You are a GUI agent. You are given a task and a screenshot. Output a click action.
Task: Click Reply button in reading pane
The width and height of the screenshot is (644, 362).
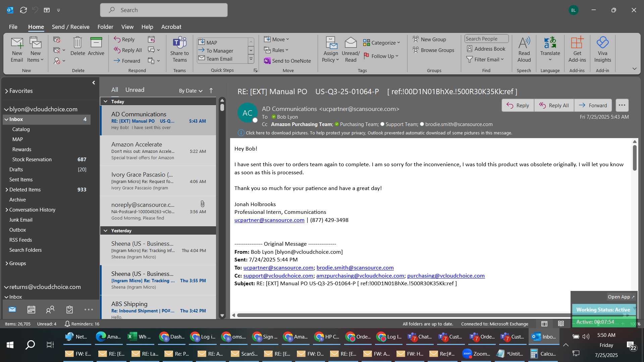518,105
